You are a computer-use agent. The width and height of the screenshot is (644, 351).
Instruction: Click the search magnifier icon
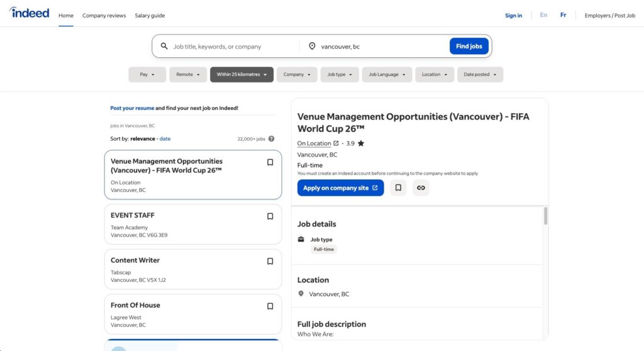pos(164,47)
